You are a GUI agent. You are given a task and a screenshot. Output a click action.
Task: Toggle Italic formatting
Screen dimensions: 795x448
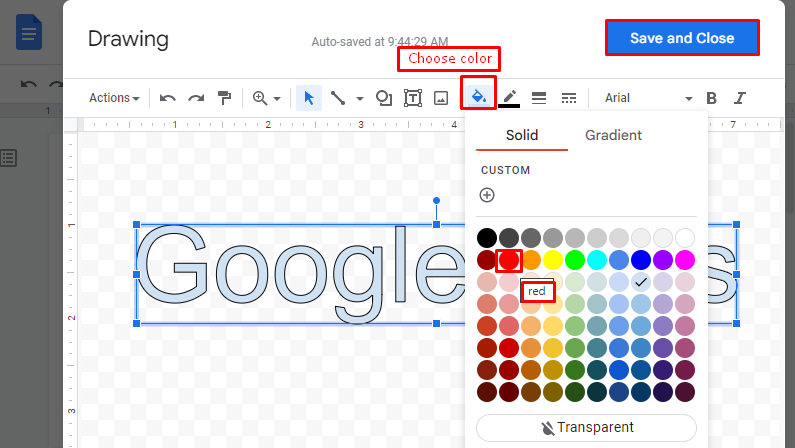pos(740,98)
